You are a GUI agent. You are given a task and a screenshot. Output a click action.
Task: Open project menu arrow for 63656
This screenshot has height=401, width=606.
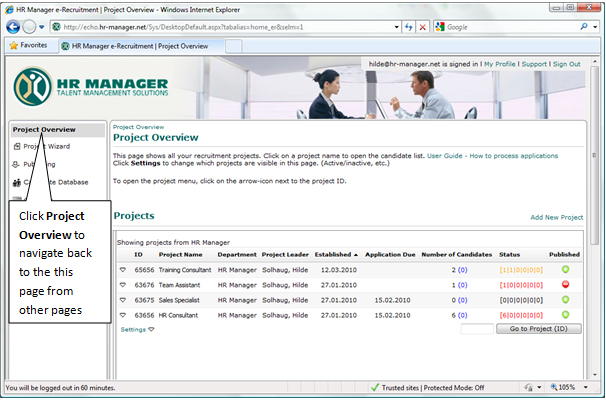(123, 315)
